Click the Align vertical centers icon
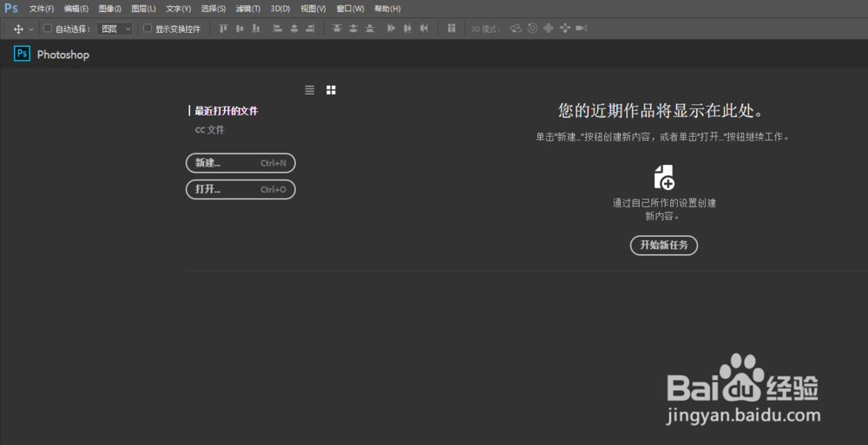This screenshot has height=445, width=868. pyautogui.click(x=240, y=29)
